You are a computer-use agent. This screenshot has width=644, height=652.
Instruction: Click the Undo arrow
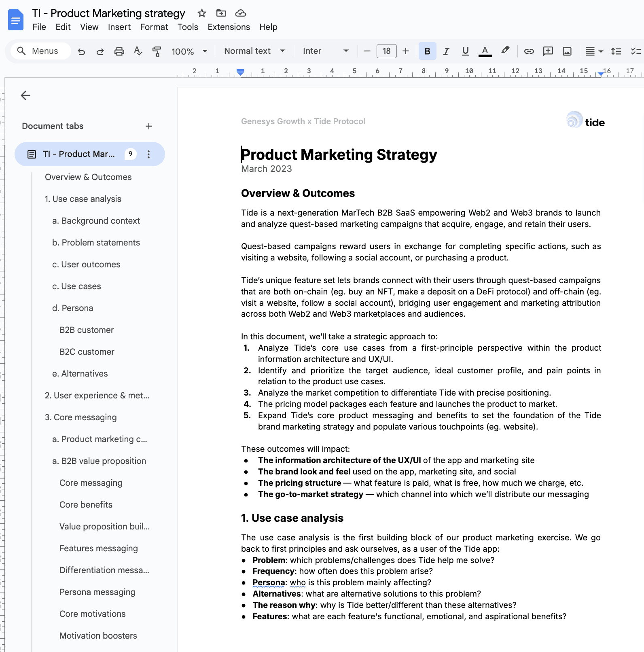(x=81, y=51)
